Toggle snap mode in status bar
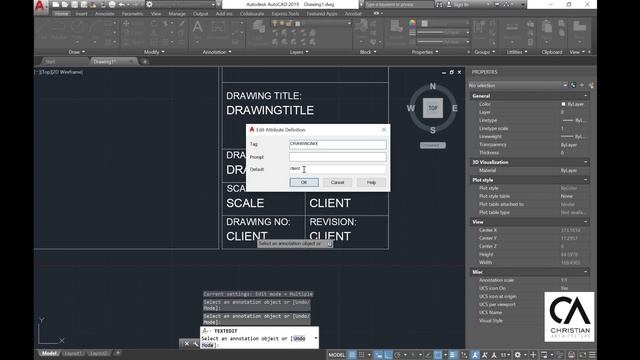Image resolution: width=640 pixels, height=360 pixels. [362, 355]
